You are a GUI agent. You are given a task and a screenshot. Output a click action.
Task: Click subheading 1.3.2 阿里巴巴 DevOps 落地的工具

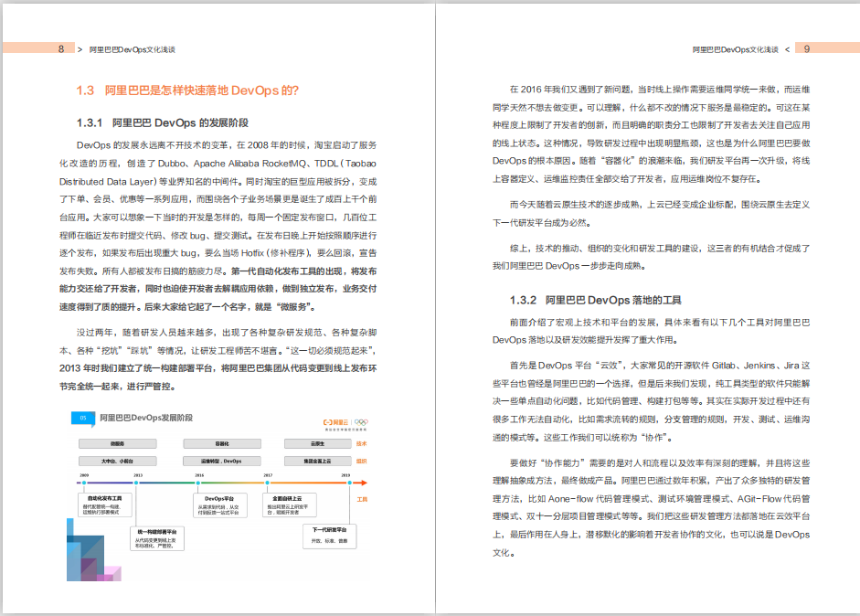click(x=596, y=300)
